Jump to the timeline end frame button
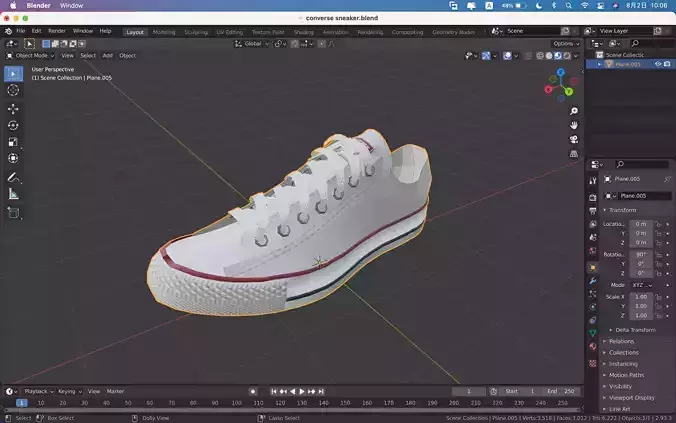Viewport: 676px width, 423px height. (x=321, y=392)
